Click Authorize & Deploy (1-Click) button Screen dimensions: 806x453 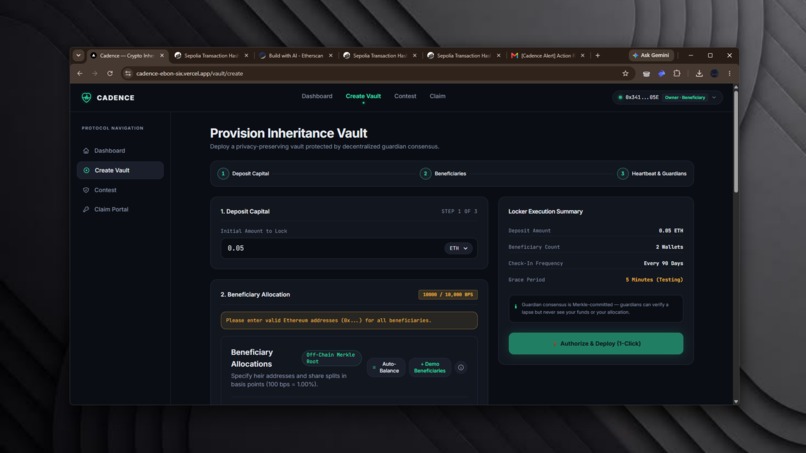coord(596,343)
